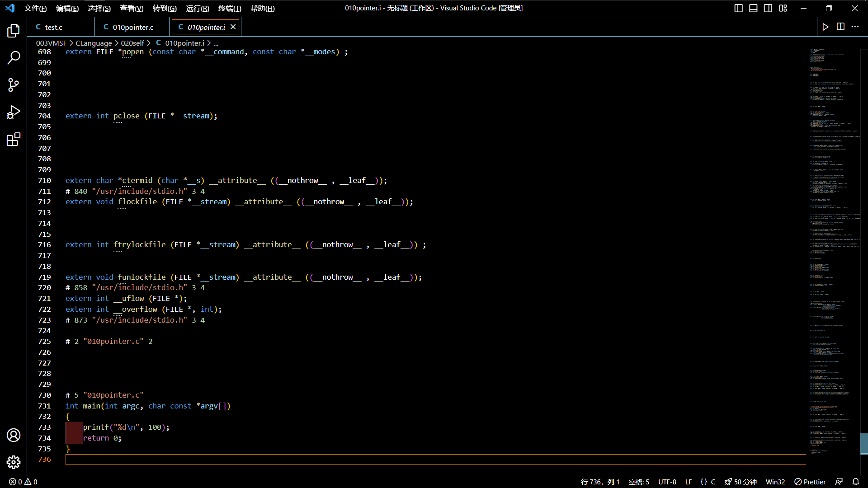Click "return 0;" on line 734
The image size is (868, 488).
[x=102, y=438]
